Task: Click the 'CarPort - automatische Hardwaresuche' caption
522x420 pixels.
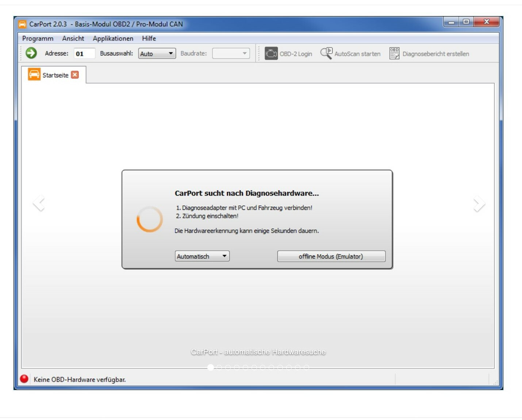Action: [258, 352]
